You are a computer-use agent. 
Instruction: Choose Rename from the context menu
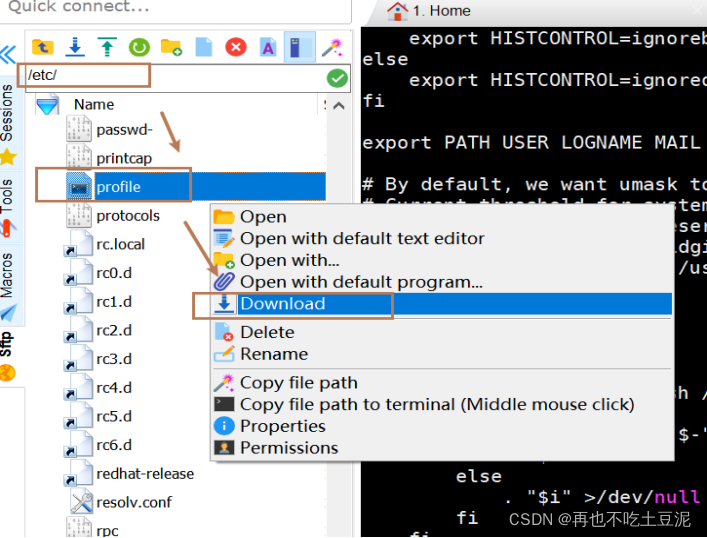click(442, 354)
